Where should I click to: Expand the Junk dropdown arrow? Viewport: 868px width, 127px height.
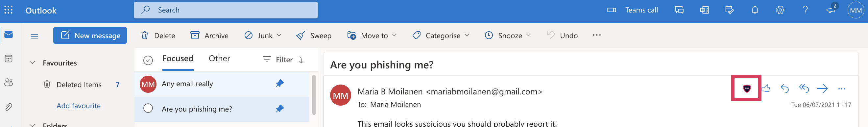click(x=279, y=35)
